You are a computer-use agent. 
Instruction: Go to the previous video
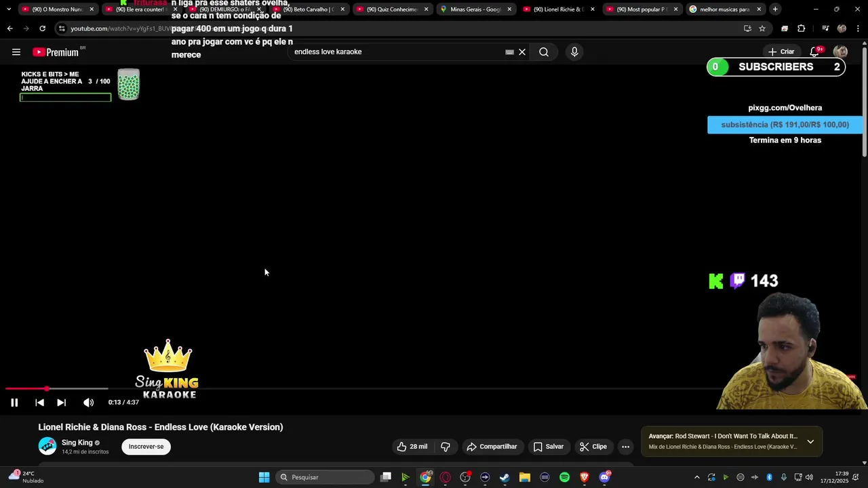tap(39, 403)
